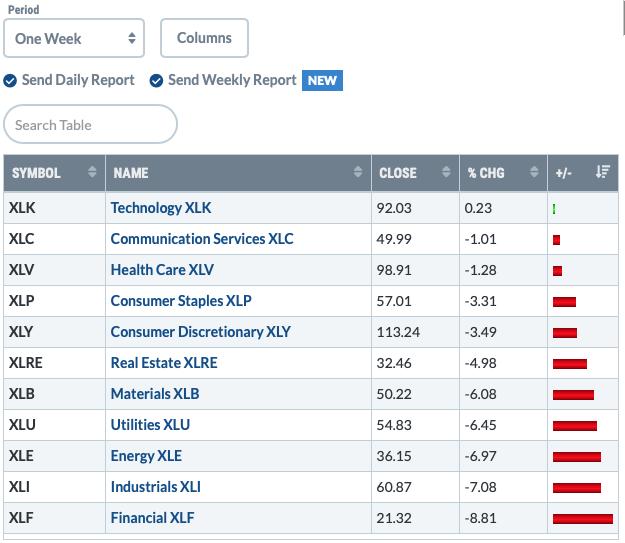
Task: Click the percent change value -6.97
Action: pos(480,456)
